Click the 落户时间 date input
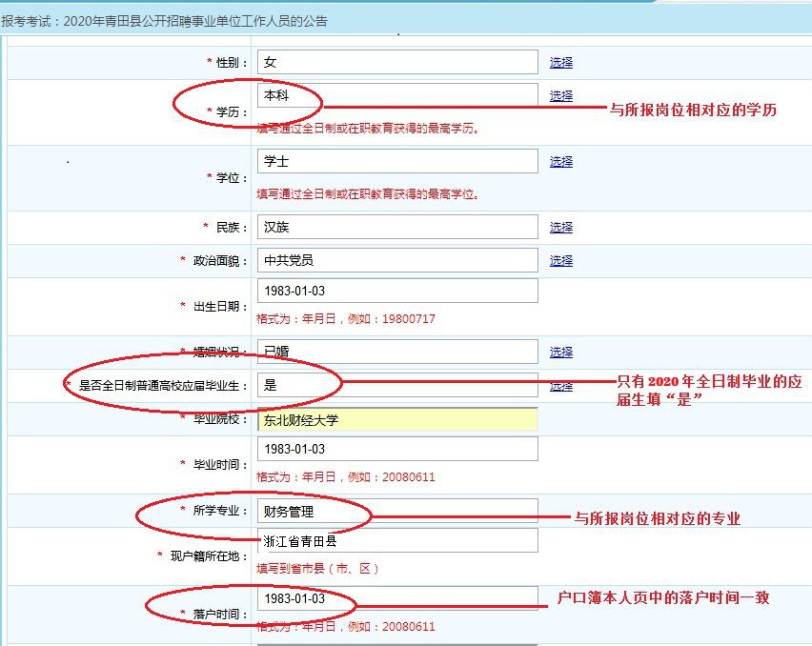 coord(396,598)
